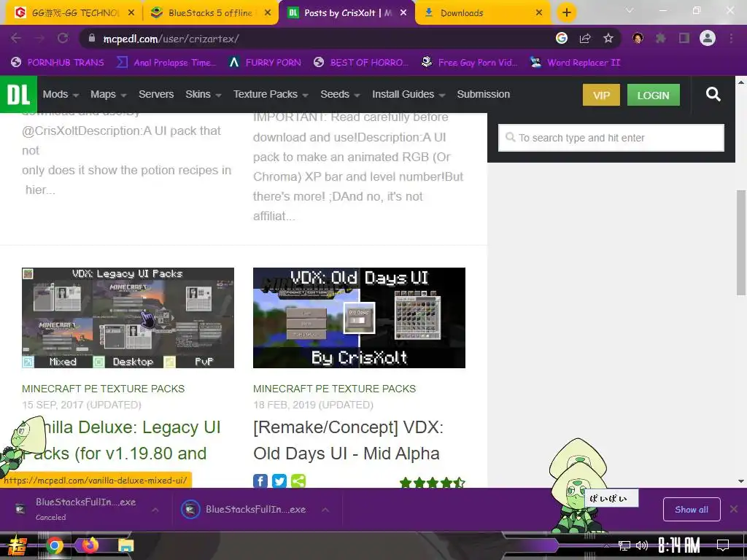
Task: Close the BlueStacks 5 offline tab
Action: [x=268, y=13]
